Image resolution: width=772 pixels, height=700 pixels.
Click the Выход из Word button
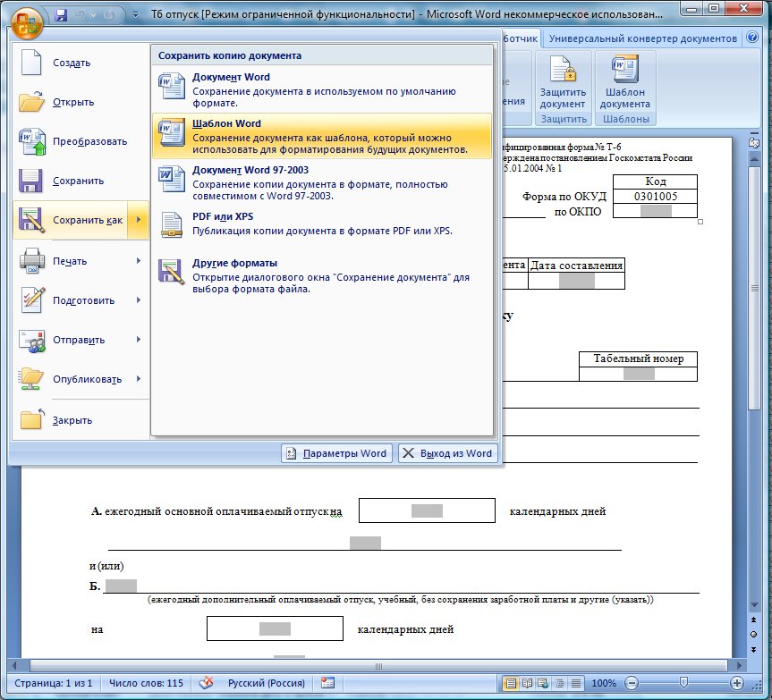(447, 453)
